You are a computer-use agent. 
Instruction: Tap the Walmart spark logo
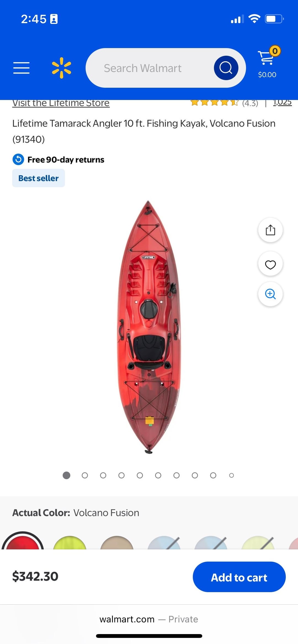(x=62, y=68)
